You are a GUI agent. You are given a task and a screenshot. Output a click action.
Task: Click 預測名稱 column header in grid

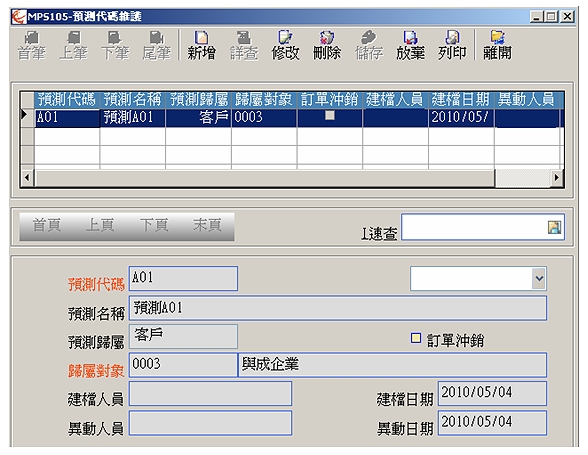click(x=132, y=100)
